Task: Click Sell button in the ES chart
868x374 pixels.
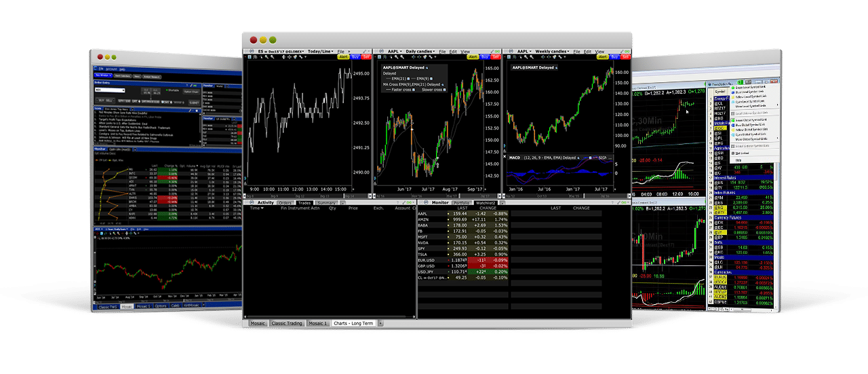Action: coord(366,57)
